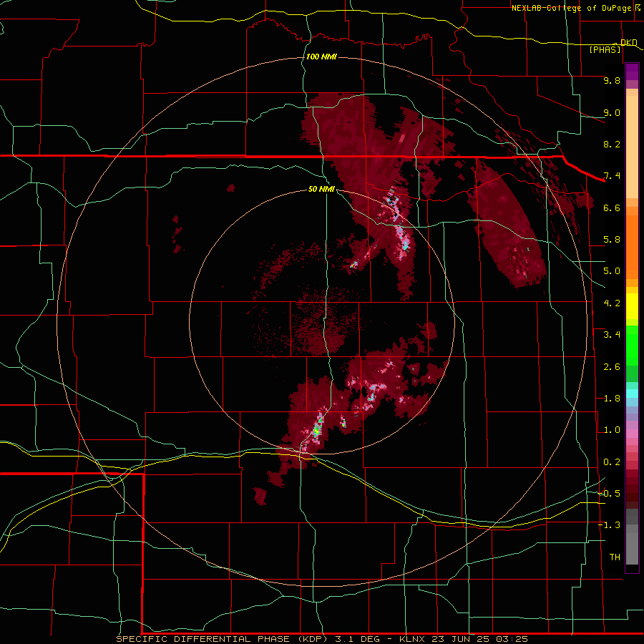The height and width of the screenshot is (644, 644).
Task: Click the 1.0 color scale value
Action: (x=612, y=430)
